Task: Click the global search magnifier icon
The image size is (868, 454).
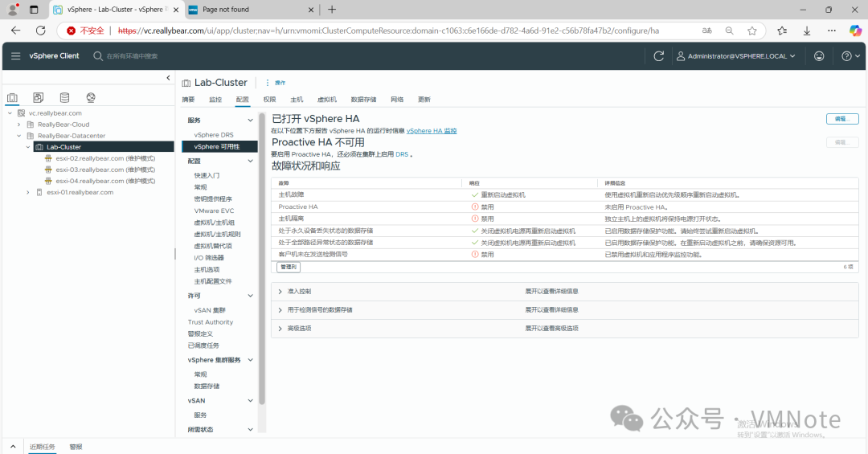Action: click(x=98, y=56)
